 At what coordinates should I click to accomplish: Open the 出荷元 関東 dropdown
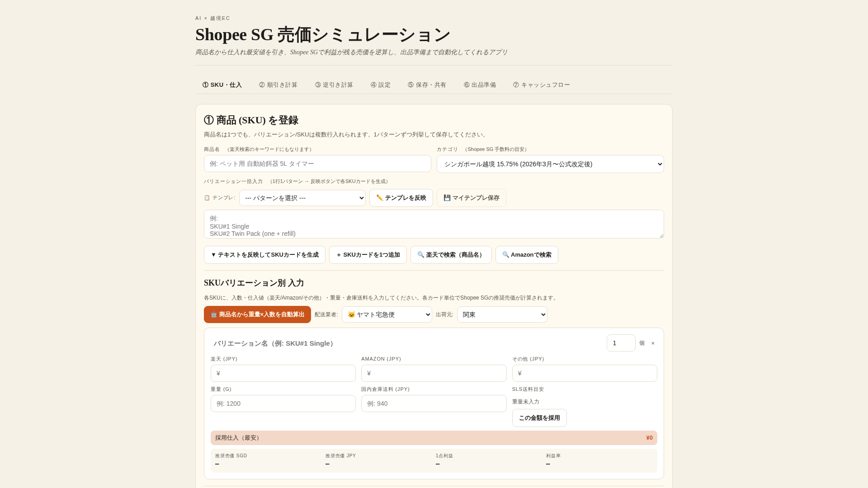click(502, 314)
